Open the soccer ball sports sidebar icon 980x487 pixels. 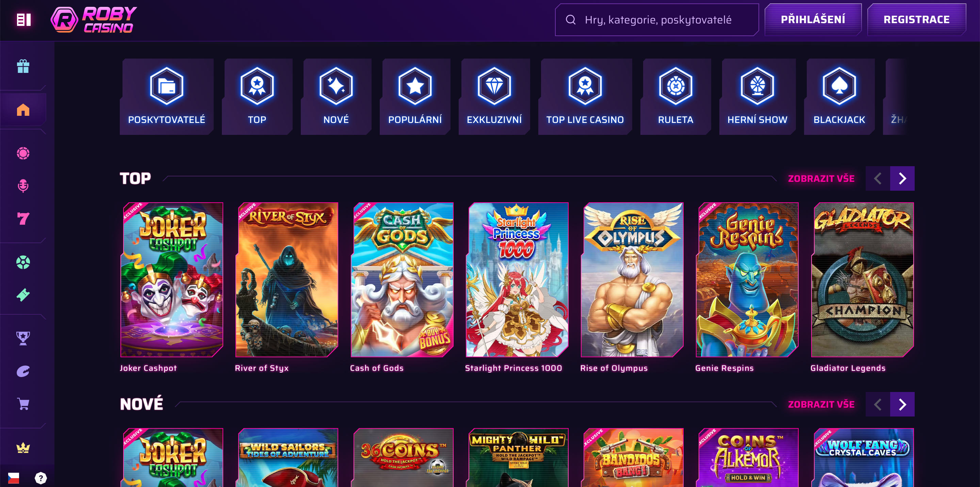23,262
